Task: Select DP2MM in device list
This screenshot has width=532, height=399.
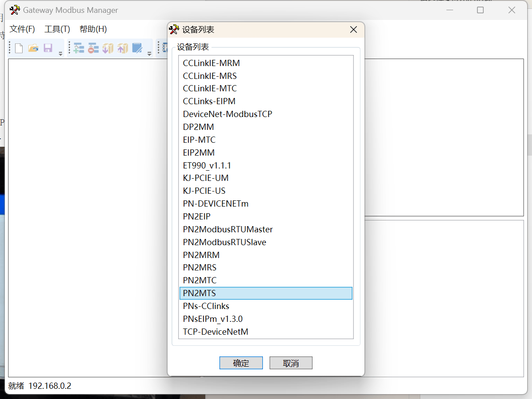Action: pos(266,127)
